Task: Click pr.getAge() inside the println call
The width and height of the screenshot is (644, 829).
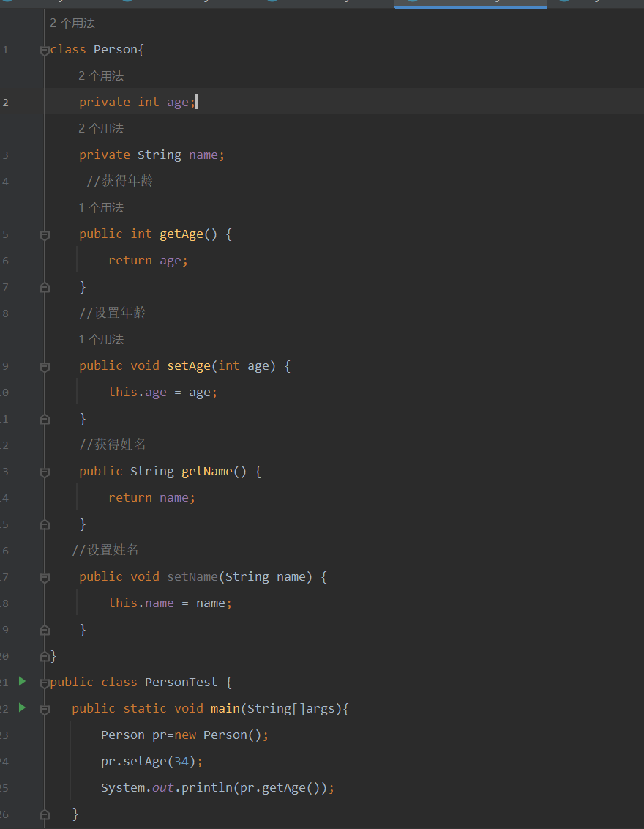Action: 280,788
